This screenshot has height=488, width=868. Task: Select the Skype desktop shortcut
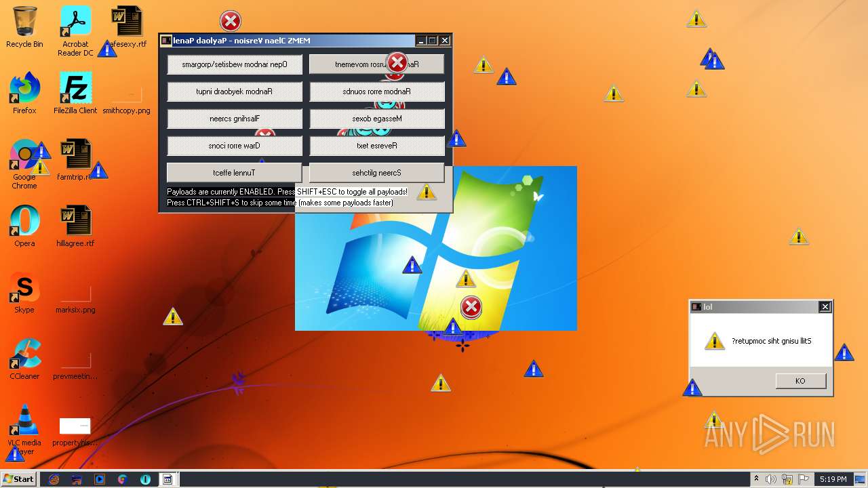pyautogui.click(x=24, y=293)
